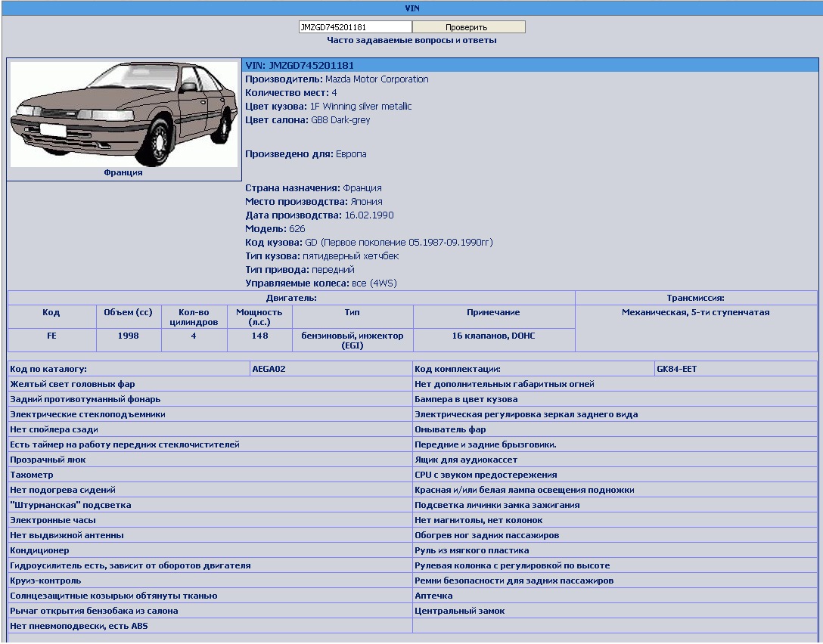Viewport: 823px width, 644px height.
Task: Click Нет подогрева сидений row
Action: click(210, 491)
